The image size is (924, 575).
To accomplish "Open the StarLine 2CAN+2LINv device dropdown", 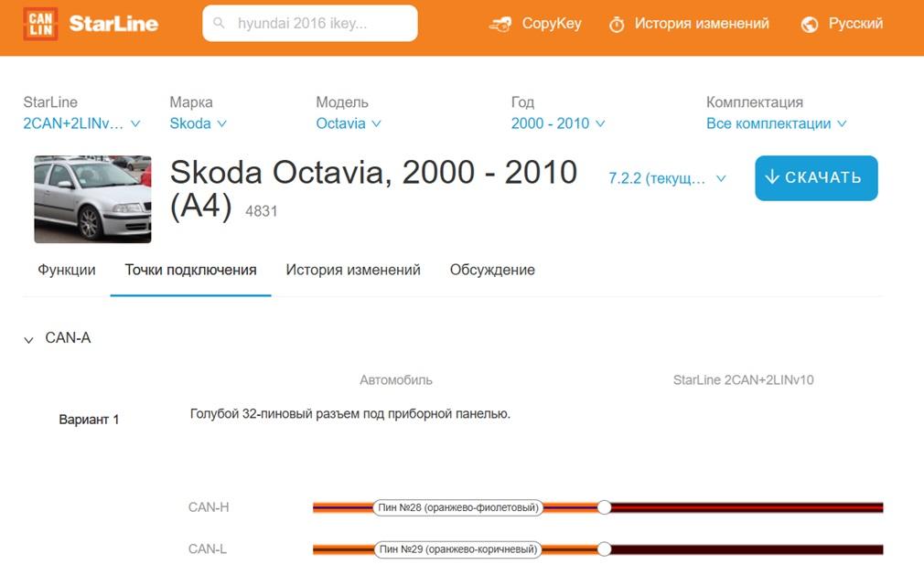I will coord(81,123).
